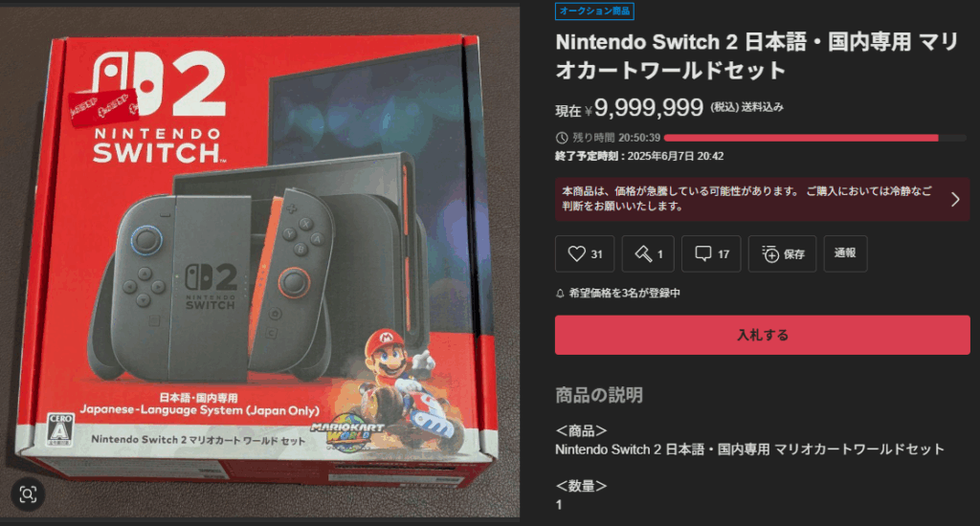Click the 税込 送料込み label
The image size is (980, 526).
746,107
